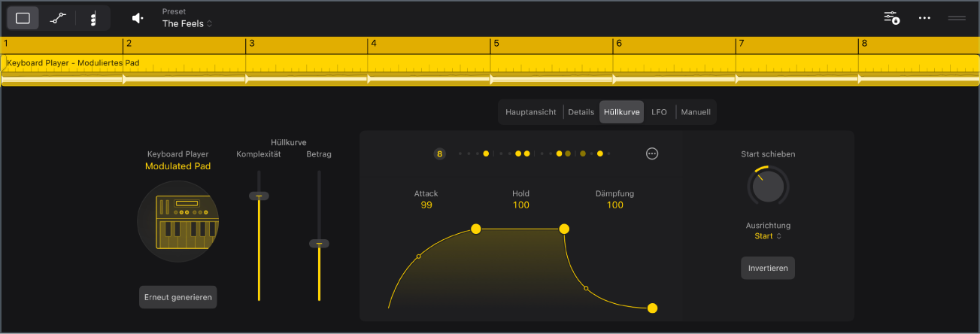
Task: Click the Komplexität slider handle
Action: [259, 196]
